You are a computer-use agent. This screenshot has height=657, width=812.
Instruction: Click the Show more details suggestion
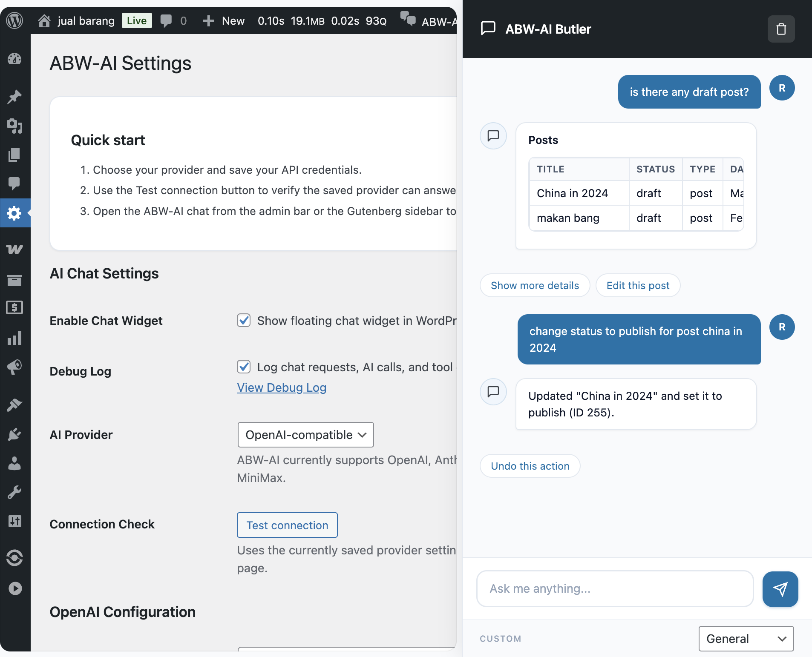tap(535, 285)
